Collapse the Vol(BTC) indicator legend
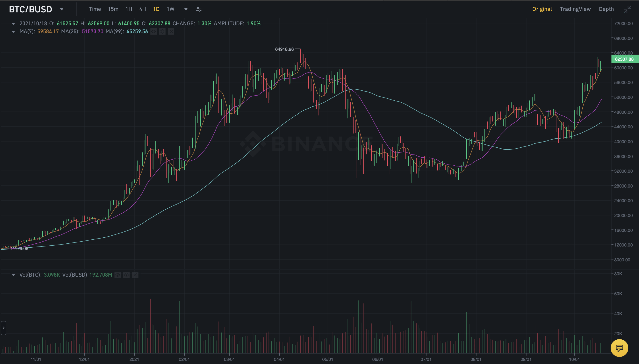Screen dimensions: 639x364 pos(14,275)
